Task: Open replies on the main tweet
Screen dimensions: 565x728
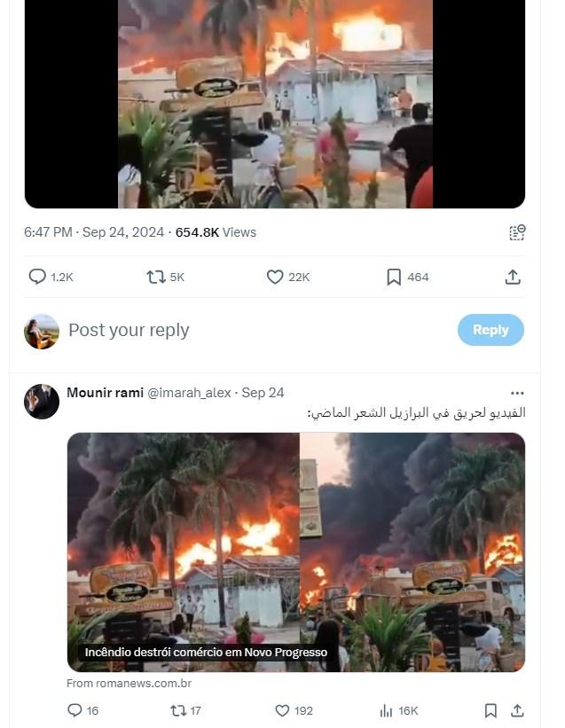Action: tap(51, 277)
